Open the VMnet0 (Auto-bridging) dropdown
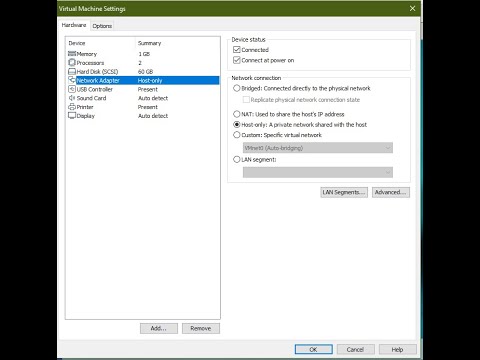Viewport: 480px width, 360px height. coord(318,148)
